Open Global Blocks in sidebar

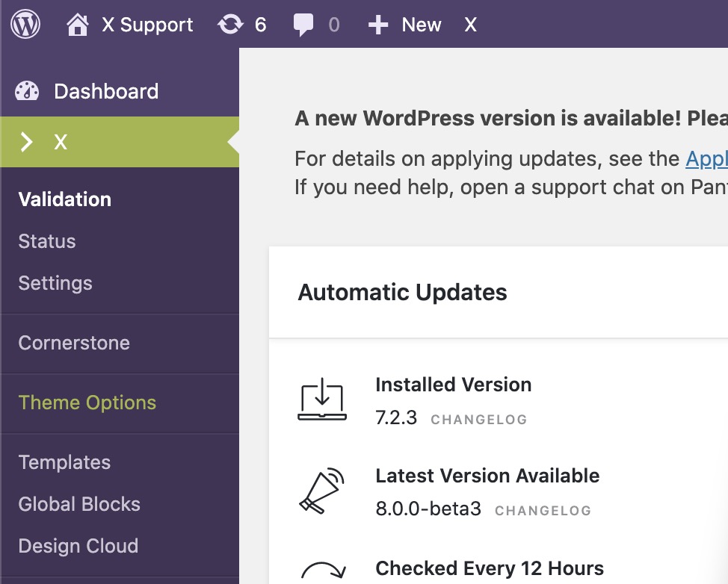pos(79,504)
